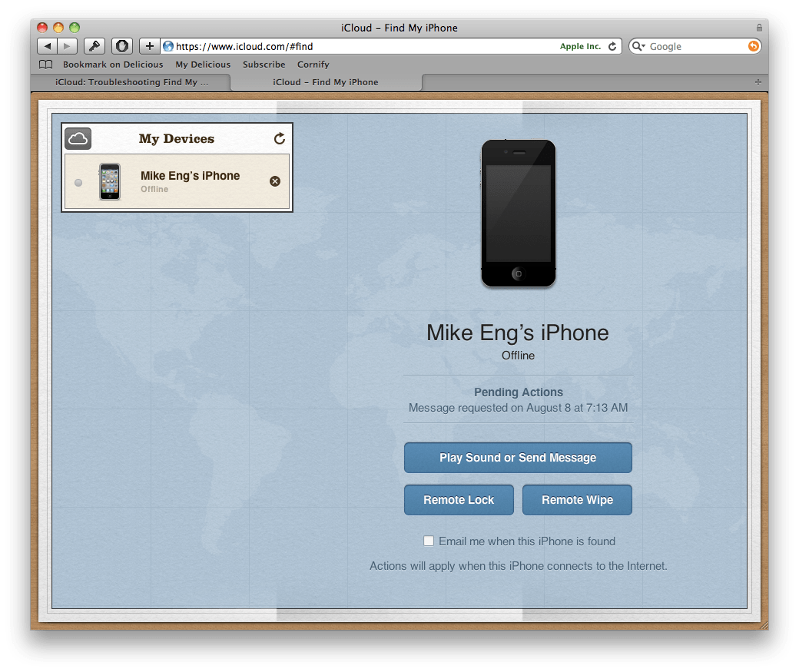Click the Remote Lock button
Viewport: 799px width, 672px height.
pos(459,499)
